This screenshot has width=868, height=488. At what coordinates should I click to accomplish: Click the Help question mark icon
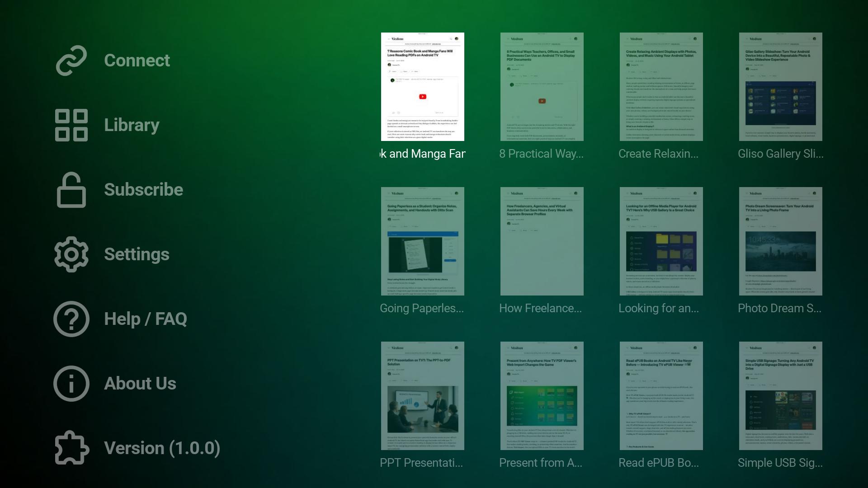71,319
